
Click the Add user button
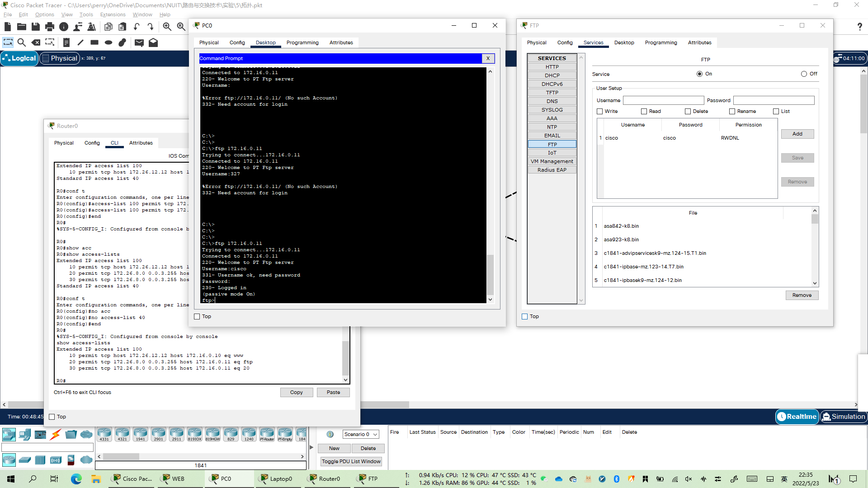797,134
